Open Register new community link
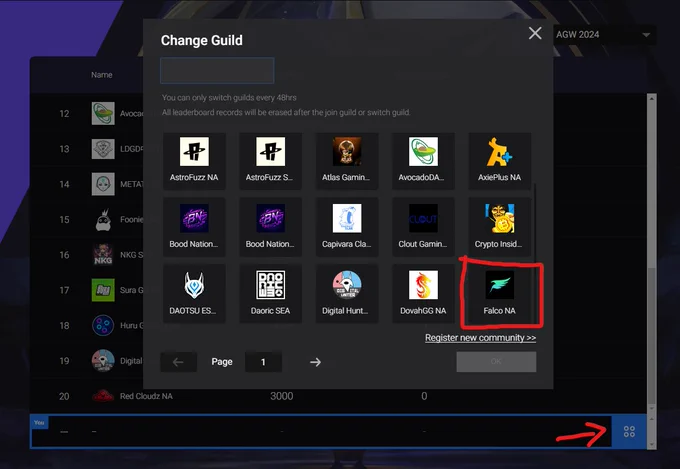This screenshot has width=680, height=469. (480, 338)
